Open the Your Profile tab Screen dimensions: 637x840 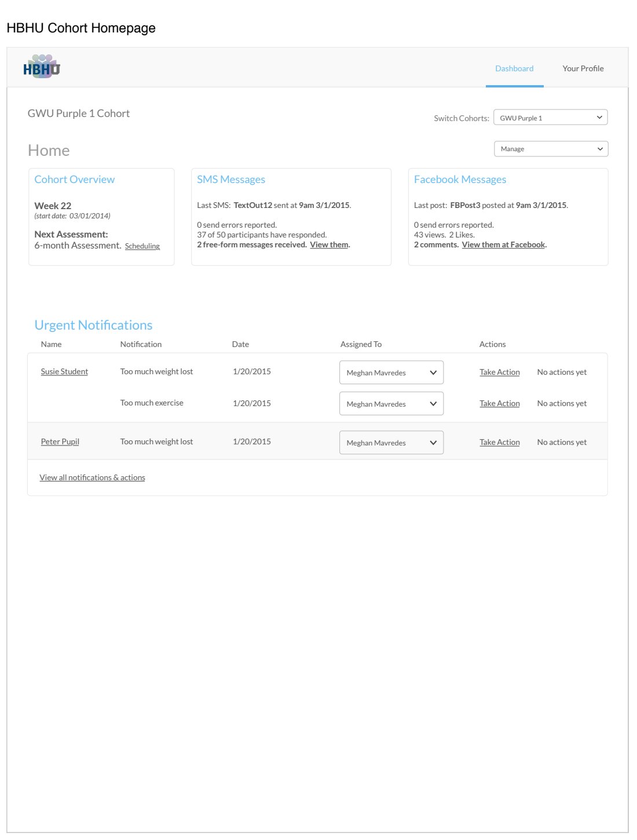(x=583, y=68)
